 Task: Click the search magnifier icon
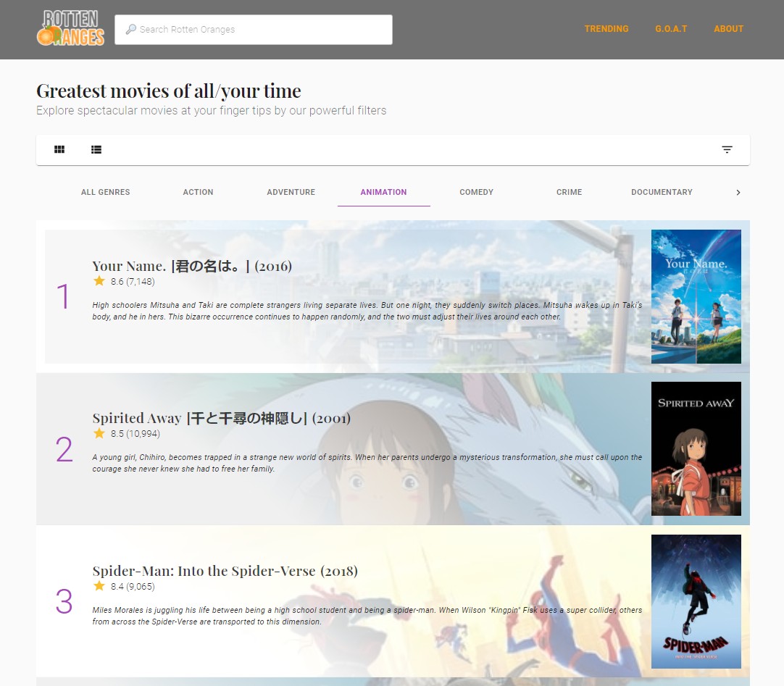coord(131,30)
